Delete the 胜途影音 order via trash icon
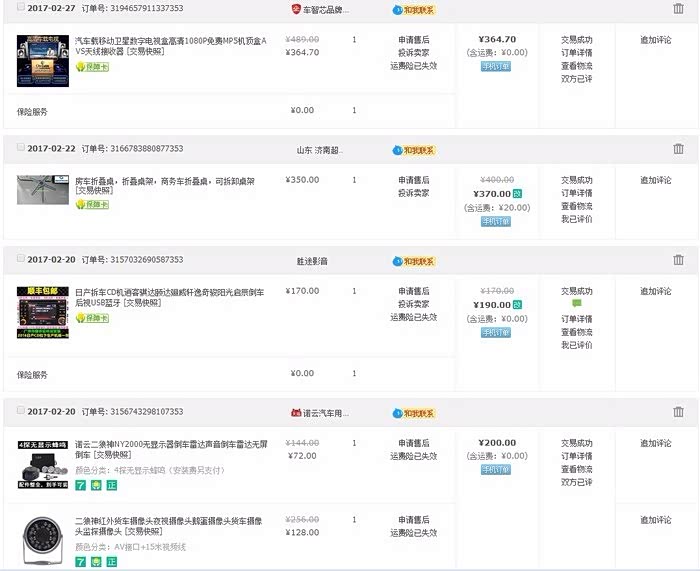 click(678, 259)
